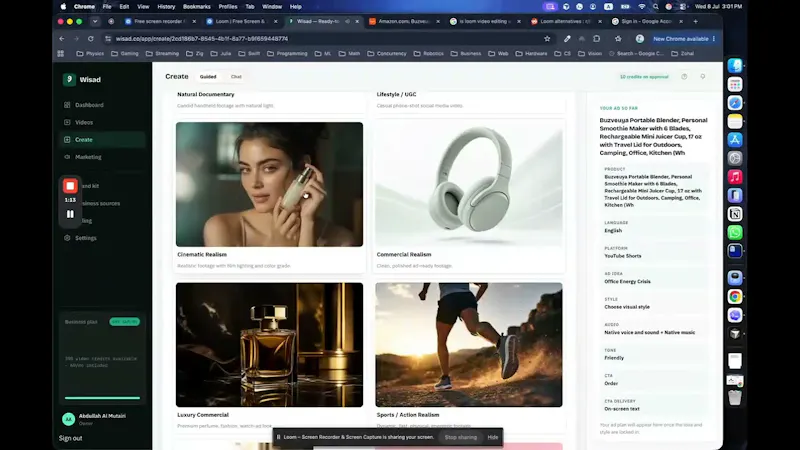This screenshot has height=450, width=800.
Task: Expand the New Chrome available menu
Action: click(x=713, y=39)
